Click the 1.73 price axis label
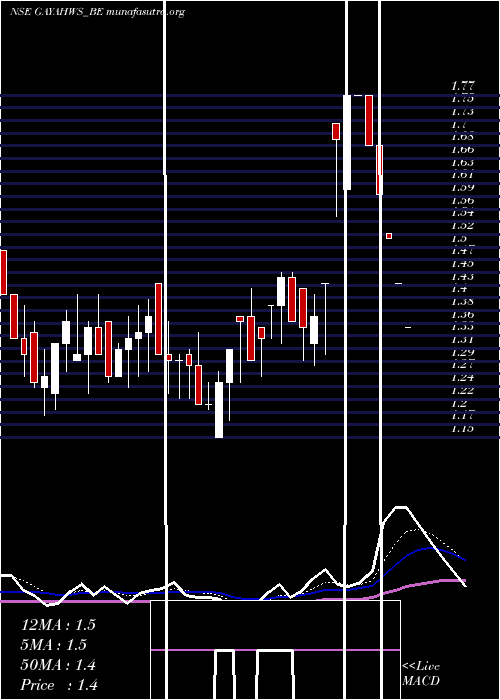The width and height of the screenshot is (500, 700). (462, 112)
